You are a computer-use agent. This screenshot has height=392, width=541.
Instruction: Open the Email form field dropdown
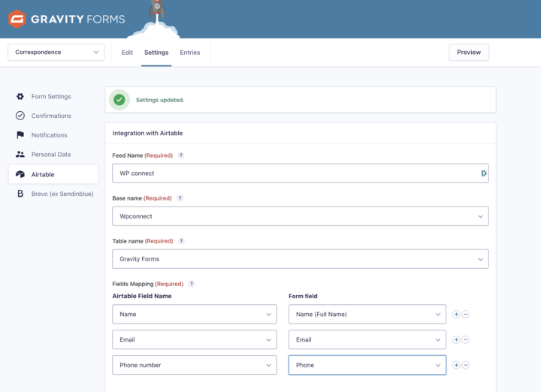pyautogui.click(x=367, y=339)
